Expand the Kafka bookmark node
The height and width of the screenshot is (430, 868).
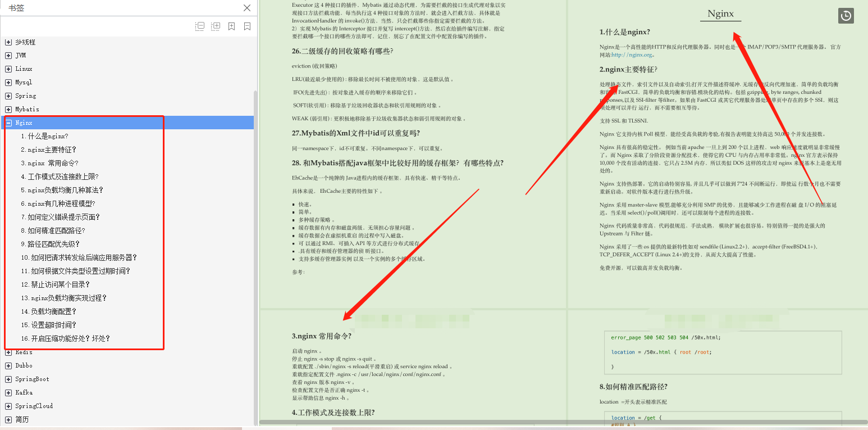[x=8, y=392]
